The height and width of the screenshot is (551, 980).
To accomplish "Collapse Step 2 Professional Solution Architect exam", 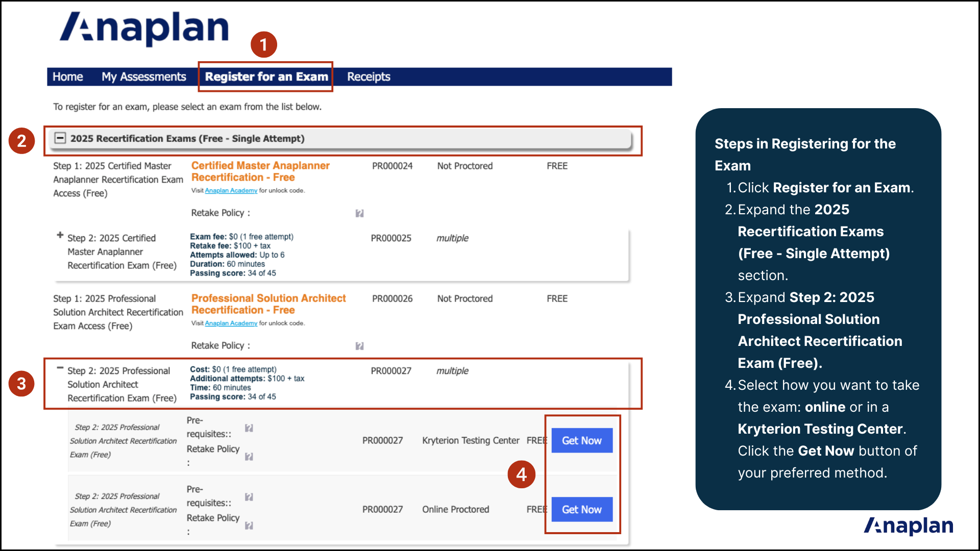I will (60, 368).
